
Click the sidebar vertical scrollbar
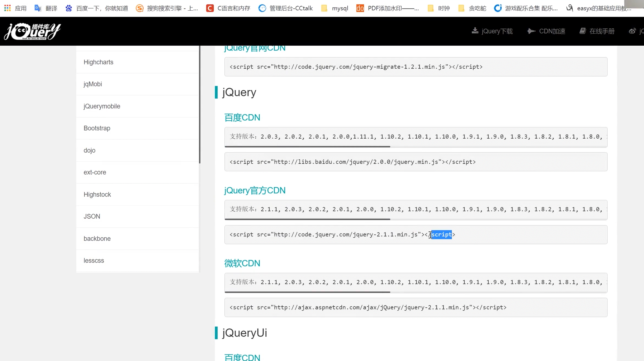click(199, 104)
